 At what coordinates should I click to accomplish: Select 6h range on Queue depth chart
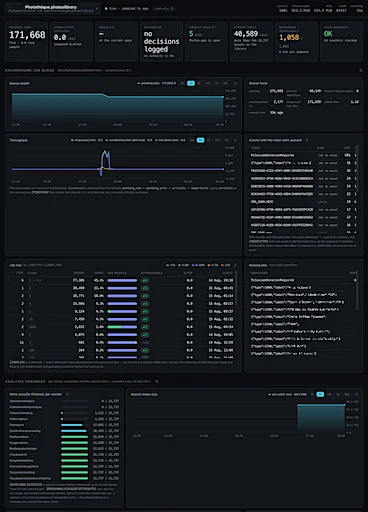(x=199, y=83)
